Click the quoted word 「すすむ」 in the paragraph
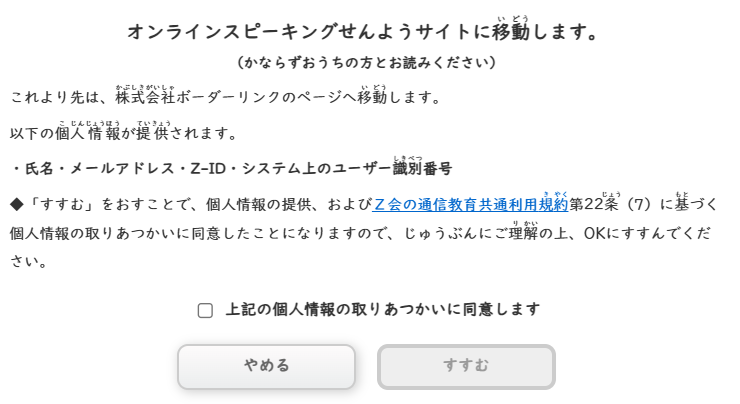This screenshot has width=740, height=404. pyautogui.click(x=60, y=204)
